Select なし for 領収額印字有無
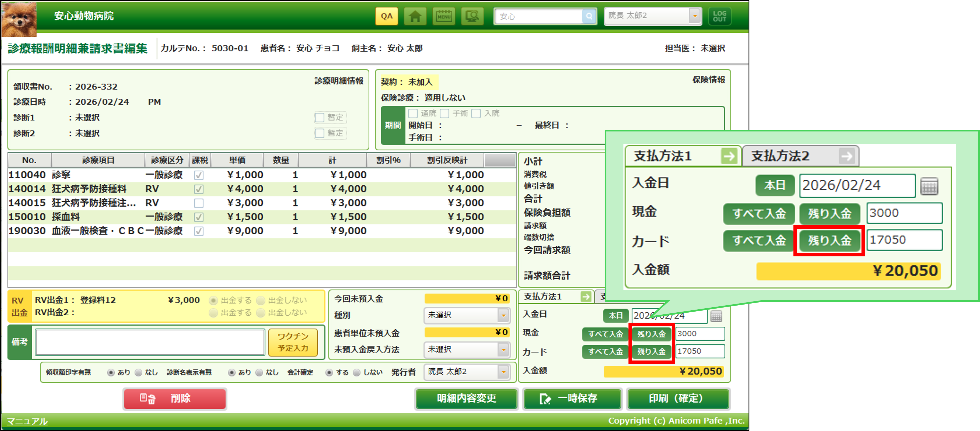Viewport: 980px width, 431px height. click(139, 373)
